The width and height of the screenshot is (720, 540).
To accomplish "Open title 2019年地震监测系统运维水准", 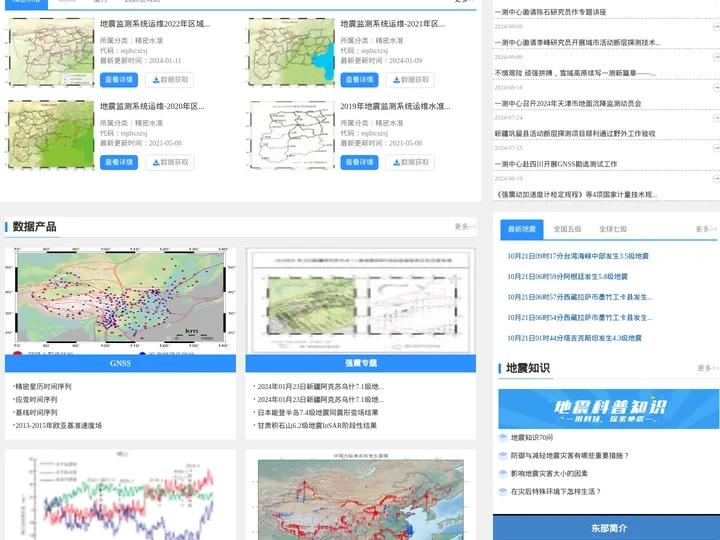I will [395, 106].
